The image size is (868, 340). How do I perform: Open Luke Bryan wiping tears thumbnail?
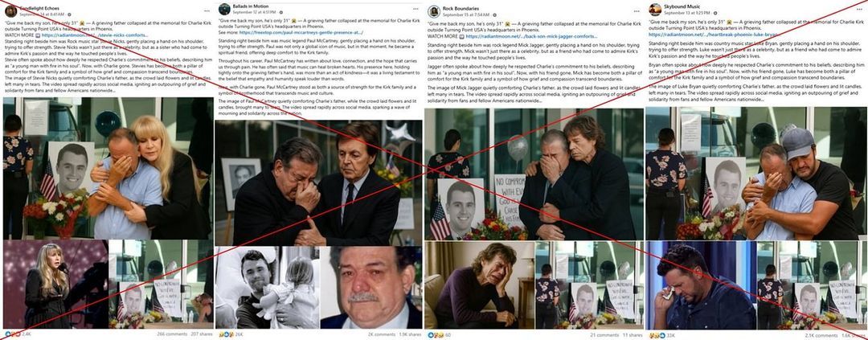click(700, 285)
